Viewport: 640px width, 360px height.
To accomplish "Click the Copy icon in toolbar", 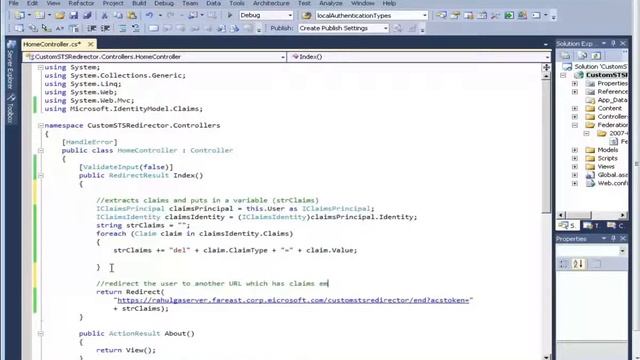I will (118, 16).
